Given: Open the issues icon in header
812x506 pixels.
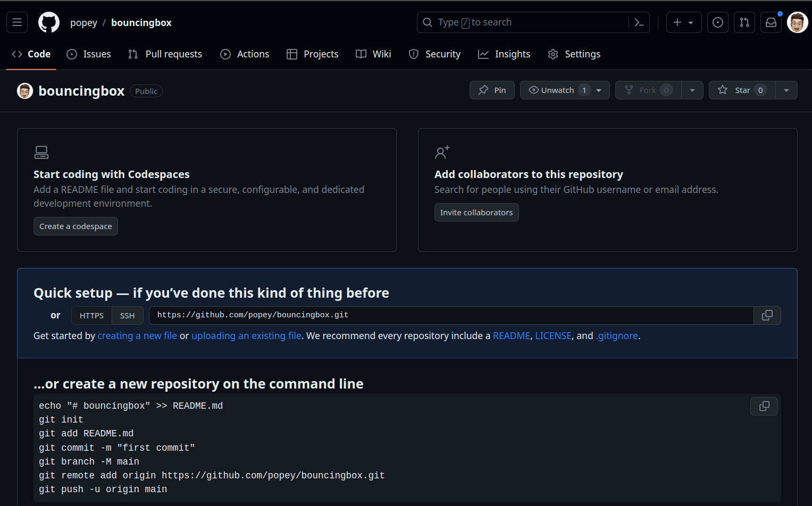Looking at the screenshot, I should coord(718,22).
